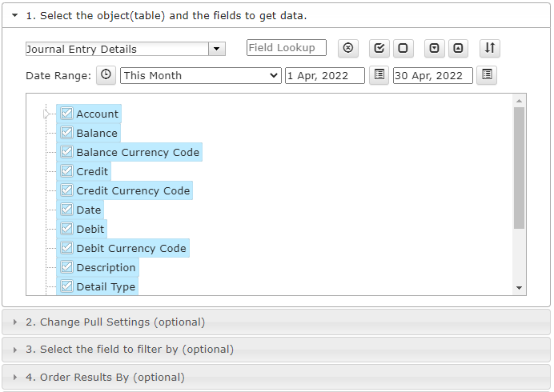Open the calendar picker for 1 Apr, 2022
The height and width of the screenshot is (392, 554).
point(379,75)
